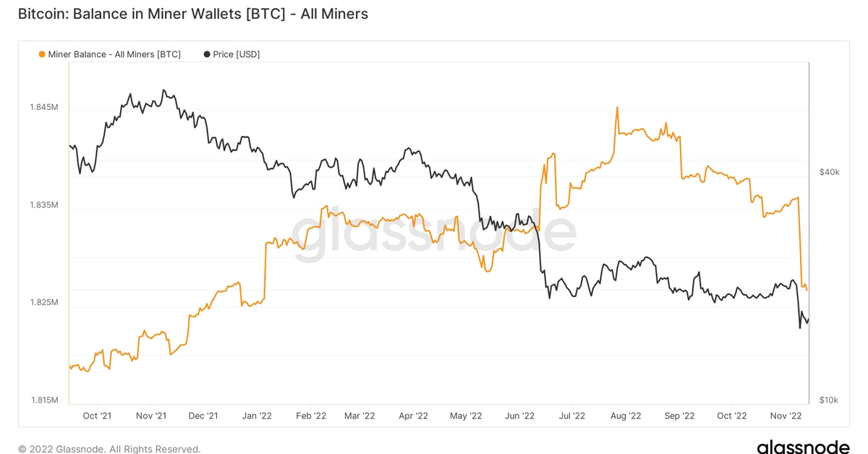The image size is (868, 454).
Task: Click the $40k right axis label
Action: (x=829, y=172)
